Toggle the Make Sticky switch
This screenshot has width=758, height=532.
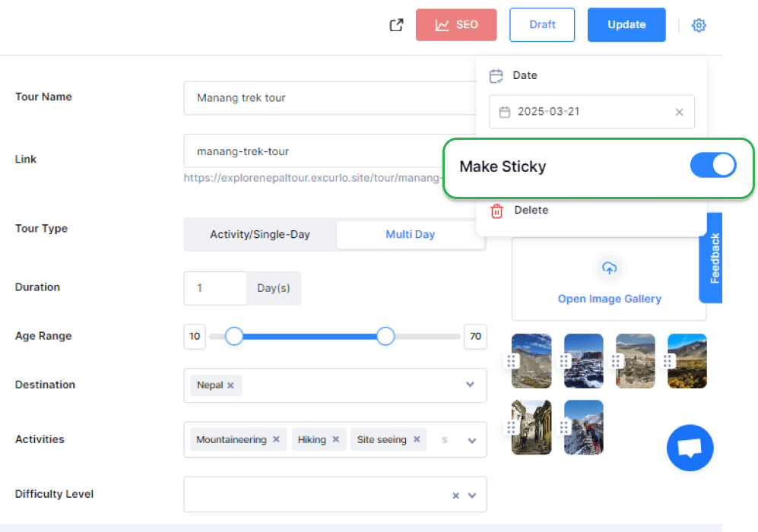pyautogui.click(x=712, y=165)
